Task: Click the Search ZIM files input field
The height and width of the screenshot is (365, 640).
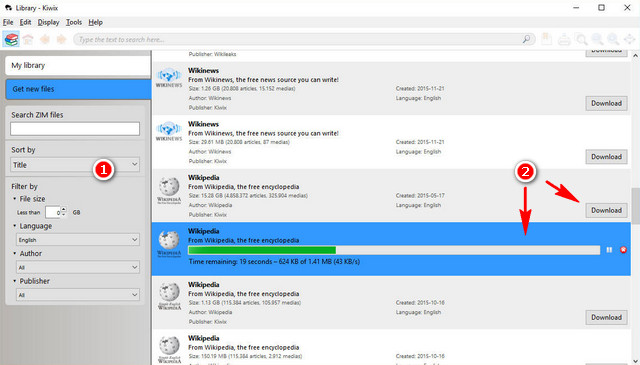Action: (x=75, y=129)
